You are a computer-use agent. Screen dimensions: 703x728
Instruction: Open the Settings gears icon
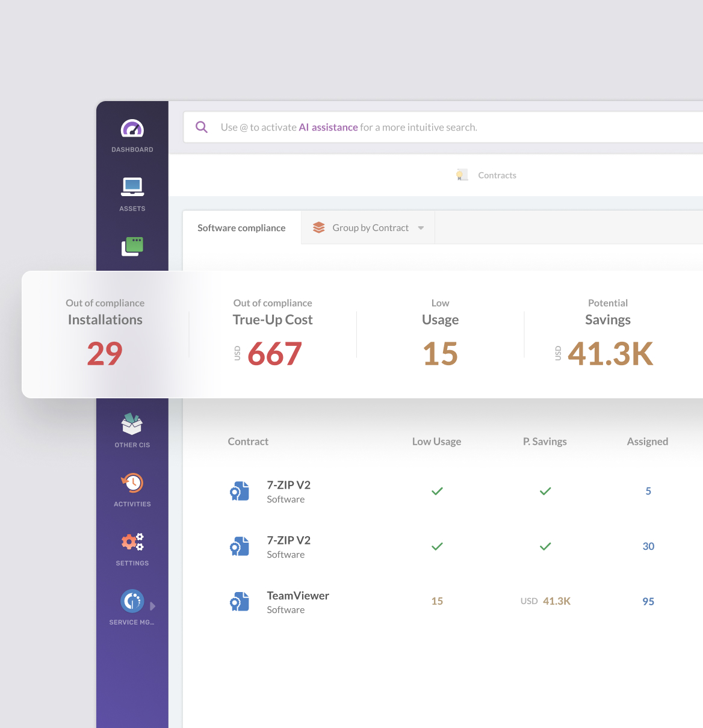coord(132,542)
